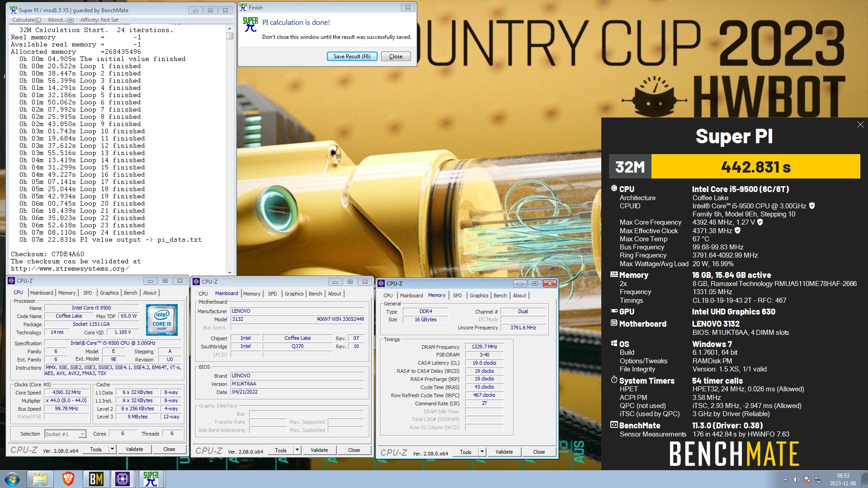Click DRAM Frequency value 1329.7 MHz
This screenshot has height=488, width=868.
coord(484,347)
